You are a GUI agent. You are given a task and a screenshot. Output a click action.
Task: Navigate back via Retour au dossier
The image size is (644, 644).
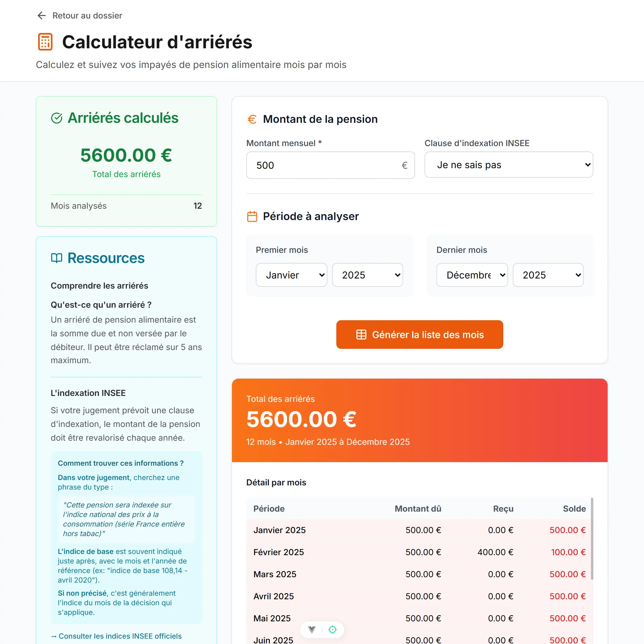87,15
